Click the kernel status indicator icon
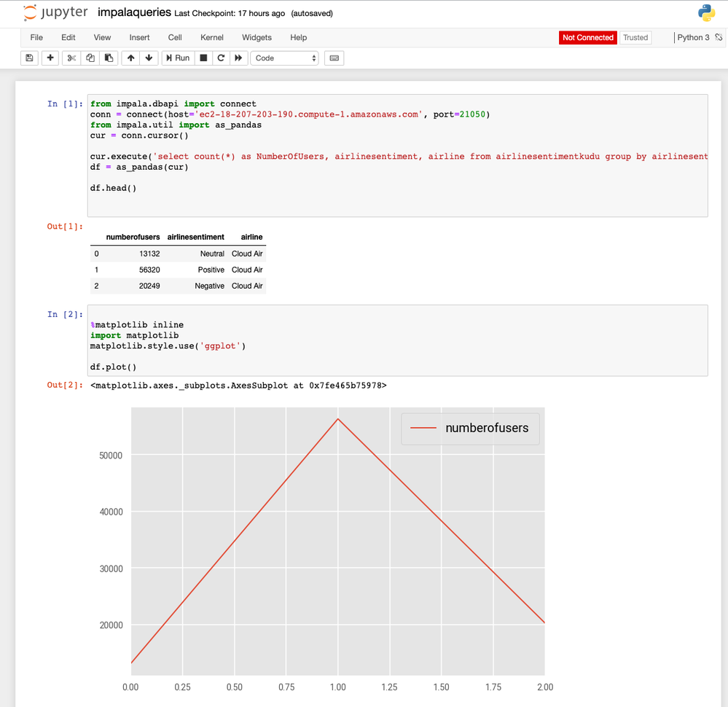Image resolution: width=728 pixels, height=707 pixels. [719, 37]
